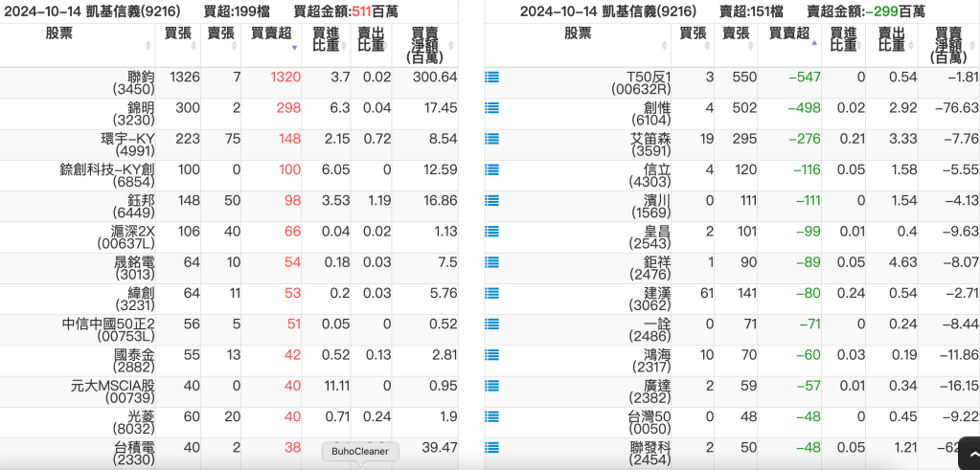Screen dimensions: 980x470
Task: Open the list icon next to 台灣50 (0050)
Action: [x=492, y=415]
